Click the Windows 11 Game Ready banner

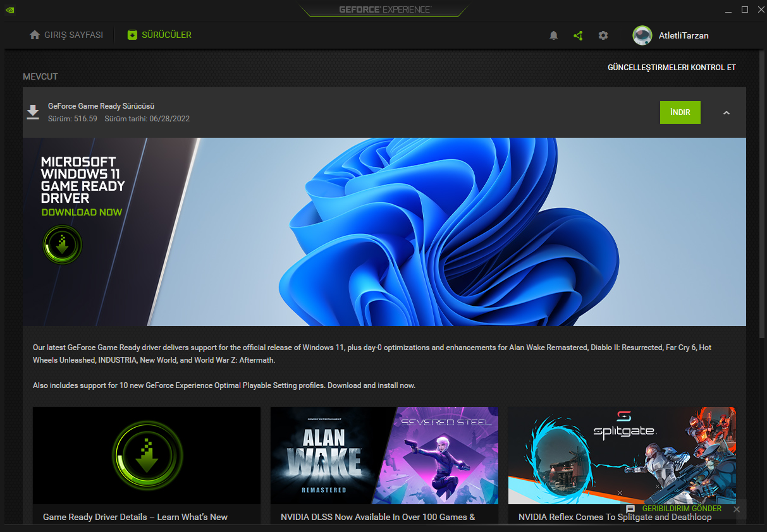[x=384, y=232]
